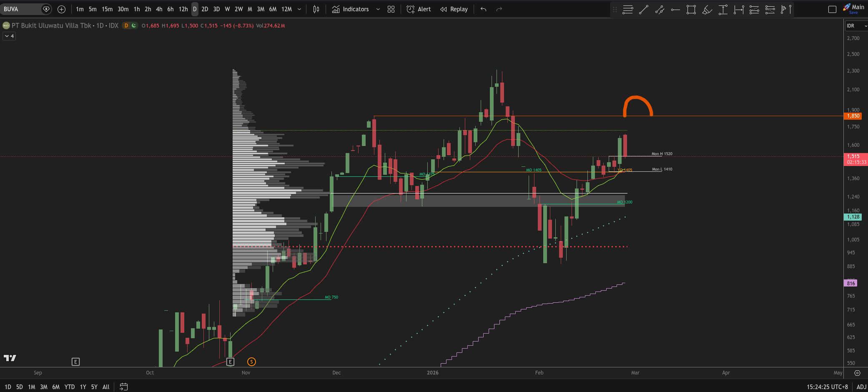
Task: Set the bottom date range to 1Y
Action: [83, 387]
